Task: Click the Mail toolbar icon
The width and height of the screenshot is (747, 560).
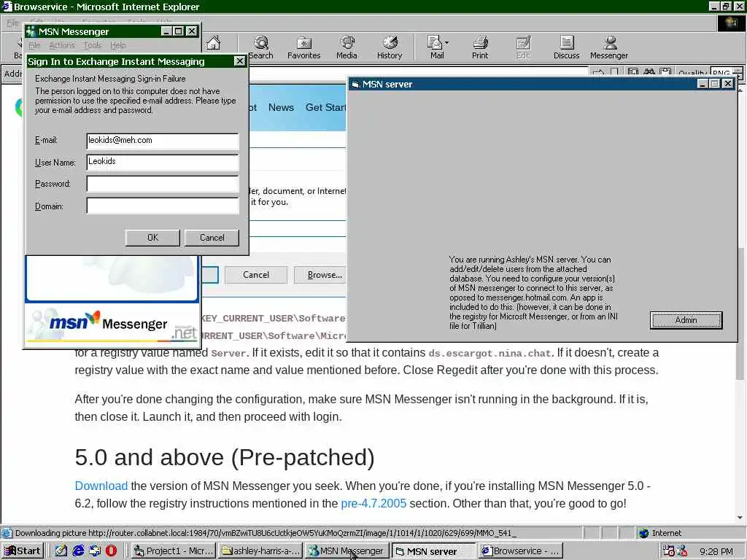Action: click(435, 47)
